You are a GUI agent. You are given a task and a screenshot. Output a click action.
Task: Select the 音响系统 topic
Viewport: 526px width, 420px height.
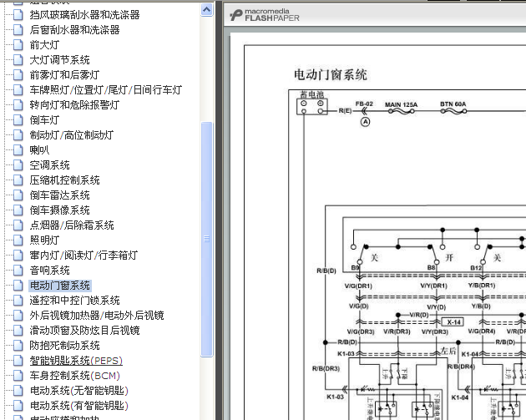click(49, 271)
